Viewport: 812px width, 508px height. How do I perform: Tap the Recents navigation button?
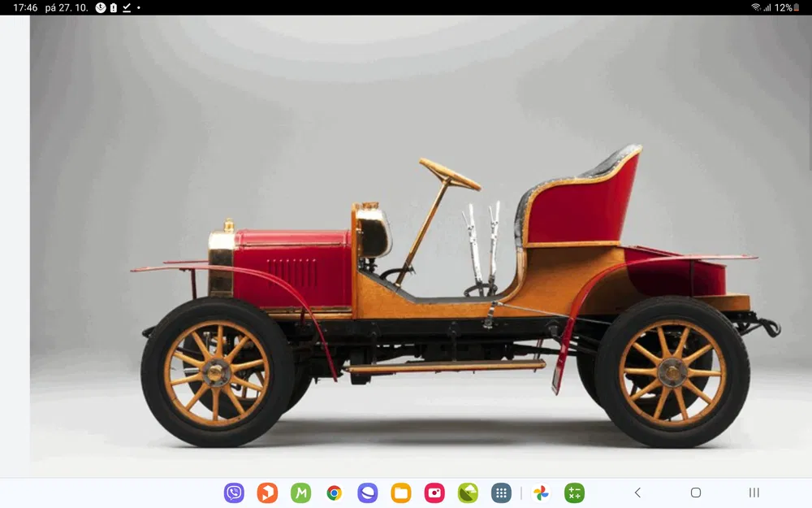tap(754, 493)
